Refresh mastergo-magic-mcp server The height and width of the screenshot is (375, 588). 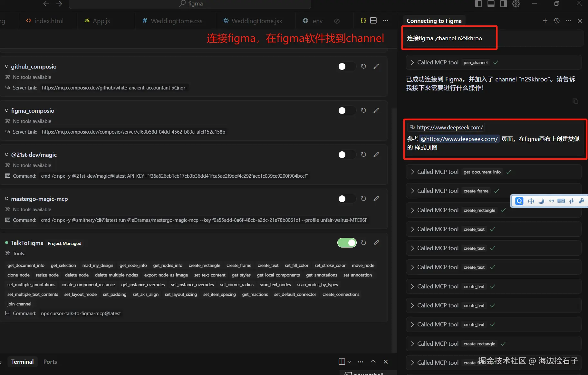tap(363, 199)
